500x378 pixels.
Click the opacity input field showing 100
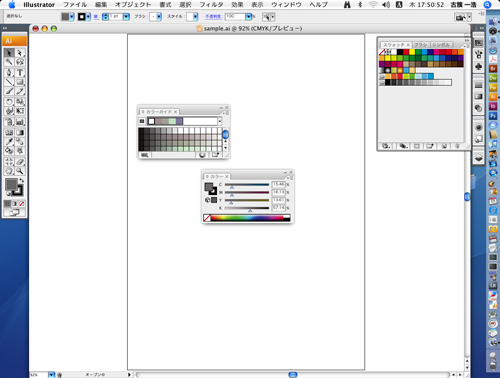click(235, 17)
